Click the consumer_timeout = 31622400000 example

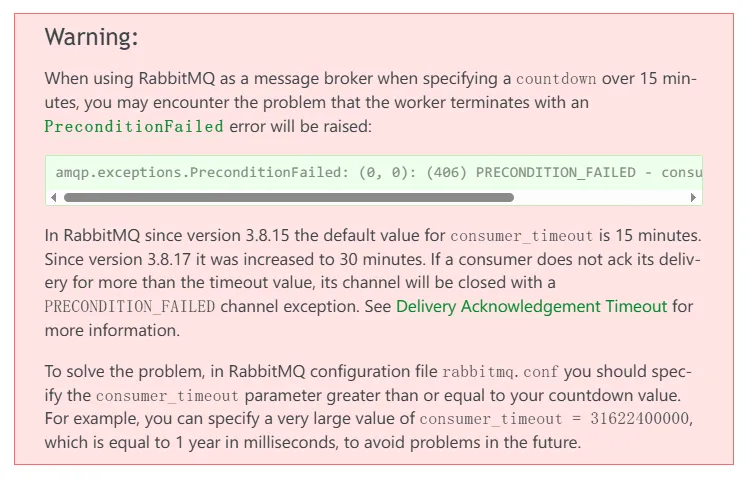(554, 419)
